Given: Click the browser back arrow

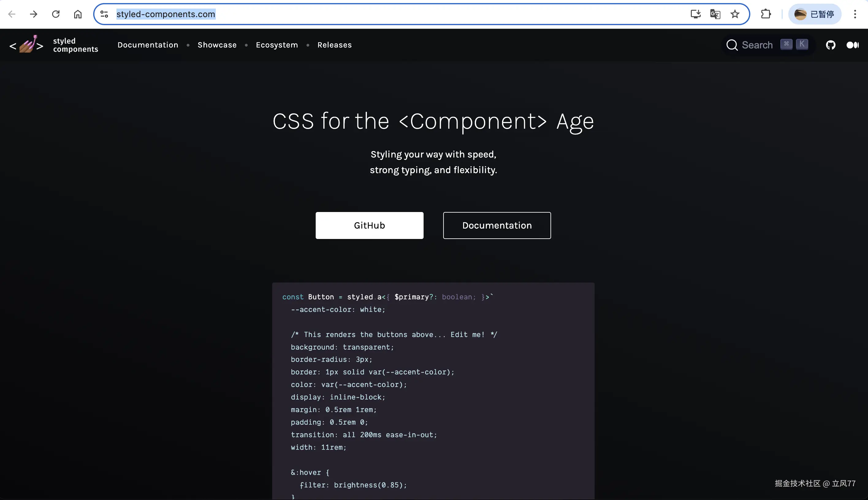Looking at the screenshot, I should click(12, 14).
